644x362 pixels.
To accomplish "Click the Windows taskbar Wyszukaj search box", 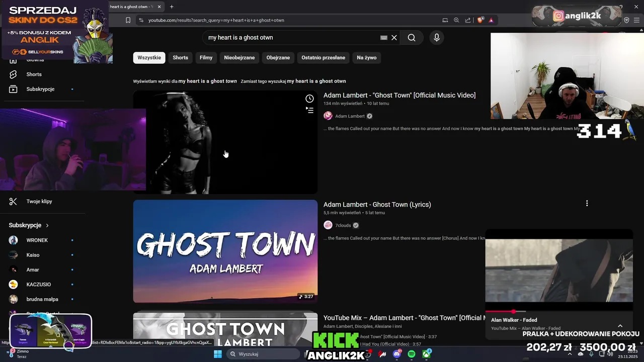I will pos(264,354).
